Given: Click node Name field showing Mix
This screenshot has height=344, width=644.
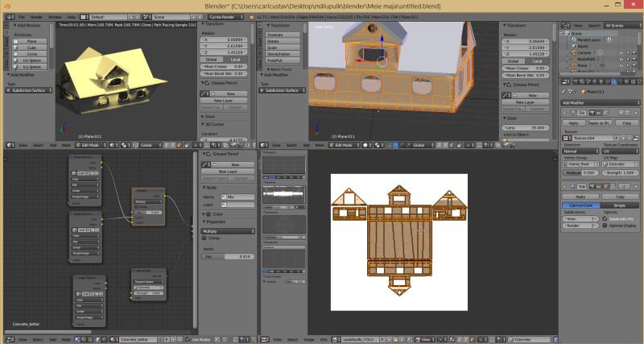Looking at the screenshot, I should point(237,197).
